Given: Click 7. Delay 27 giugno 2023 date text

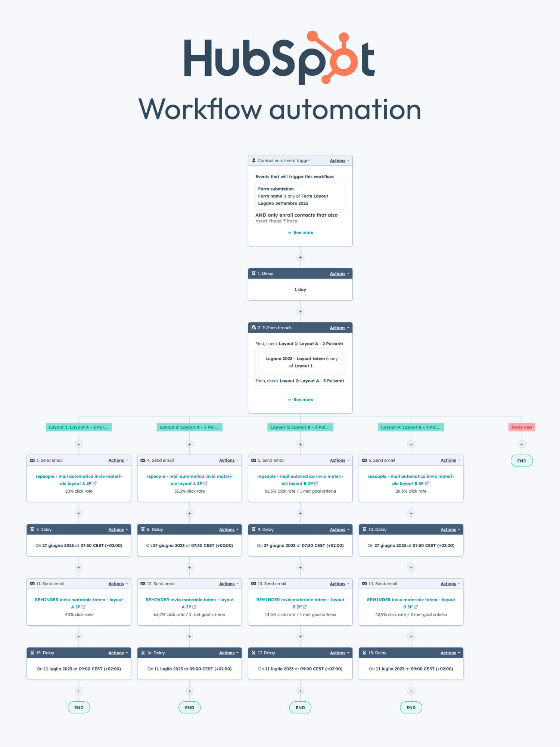Looking at the screenshot, I should pos(79,545).
